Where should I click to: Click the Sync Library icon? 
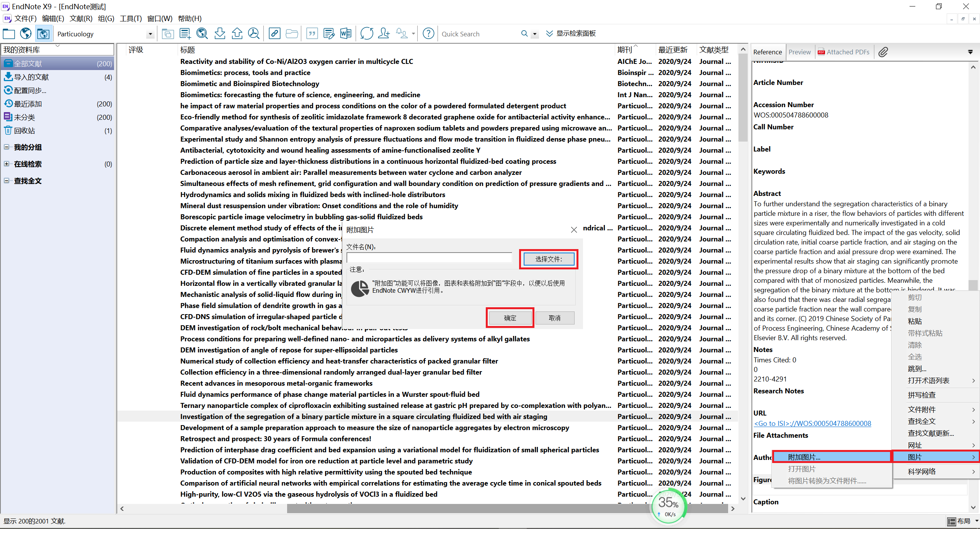(367, 34)
